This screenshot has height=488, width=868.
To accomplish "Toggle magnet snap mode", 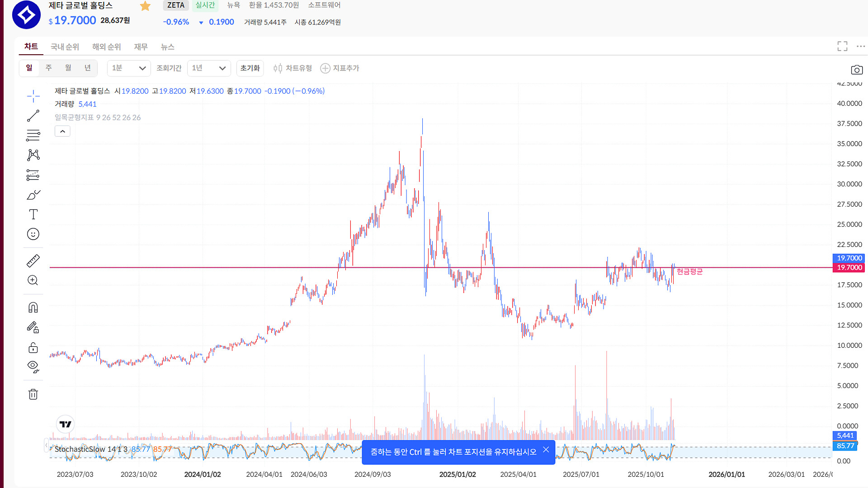I will click(x=33, y=308).
